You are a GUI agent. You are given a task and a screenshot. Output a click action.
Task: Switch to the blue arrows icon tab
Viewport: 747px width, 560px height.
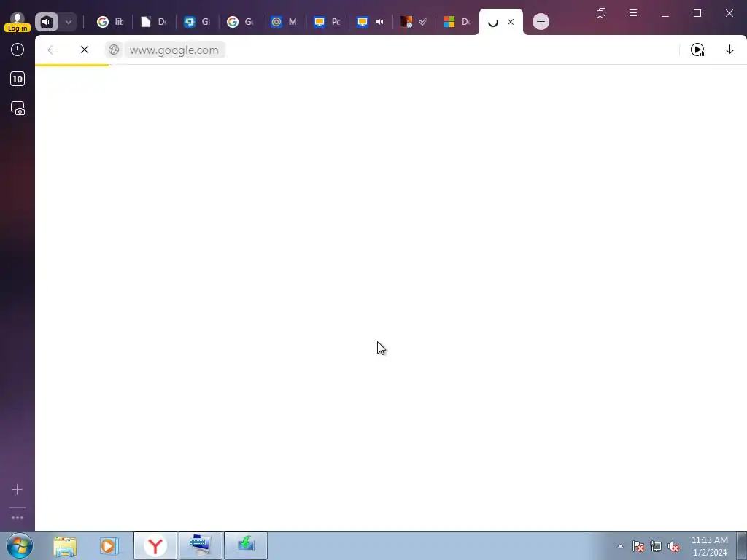pyautogui.click(x=197, y=22)
